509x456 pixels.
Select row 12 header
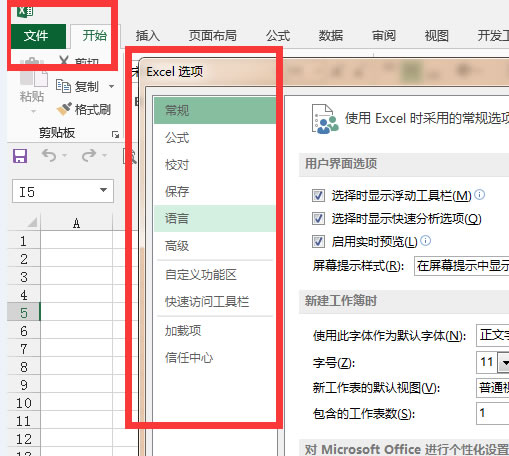click(24, 439)
